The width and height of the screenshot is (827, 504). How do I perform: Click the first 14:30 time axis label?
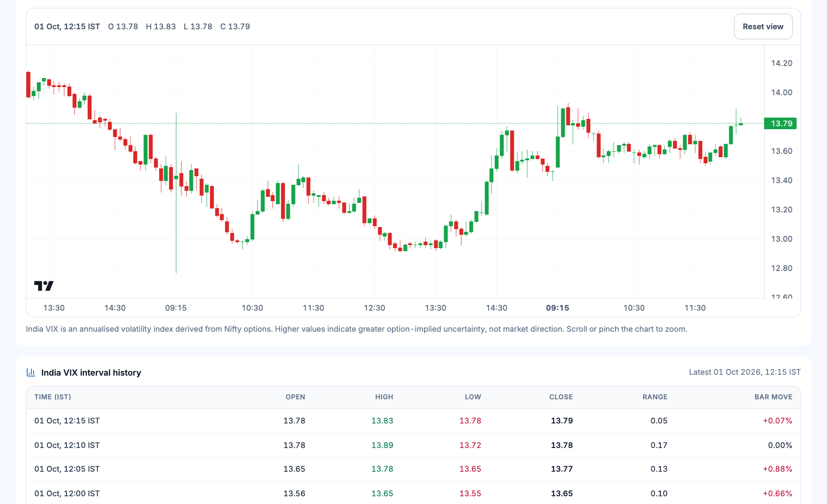[115, 308]
